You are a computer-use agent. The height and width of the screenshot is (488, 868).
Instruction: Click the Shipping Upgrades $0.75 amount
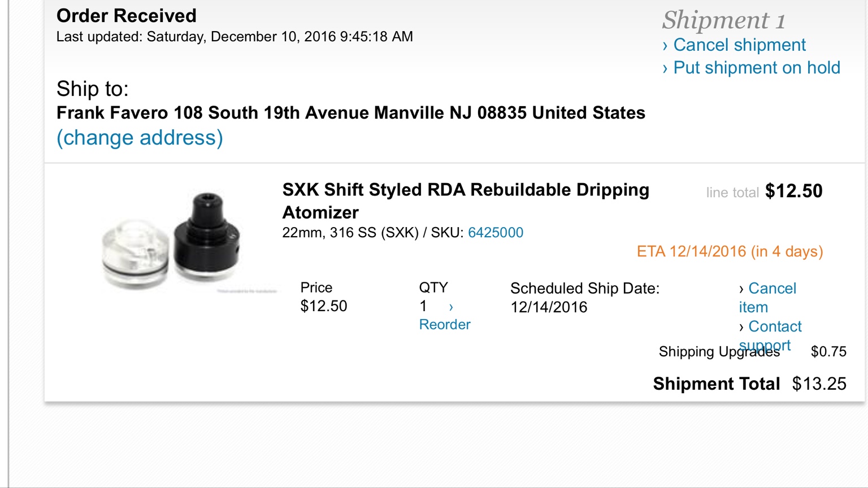pos(828,352)
